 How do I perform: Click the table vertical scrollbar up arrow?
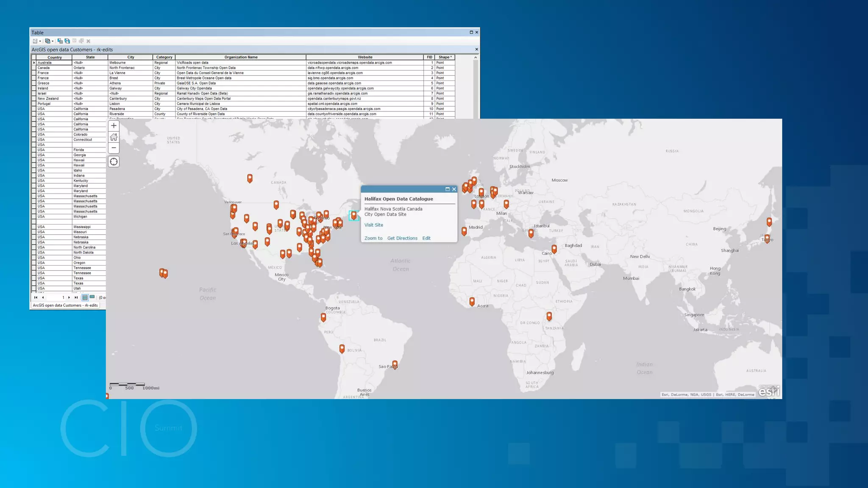click(x=476, y=58)
